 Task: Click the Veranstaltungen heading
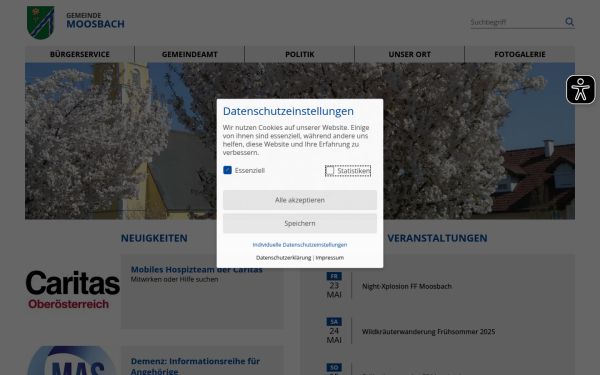(x=437, y=238)
